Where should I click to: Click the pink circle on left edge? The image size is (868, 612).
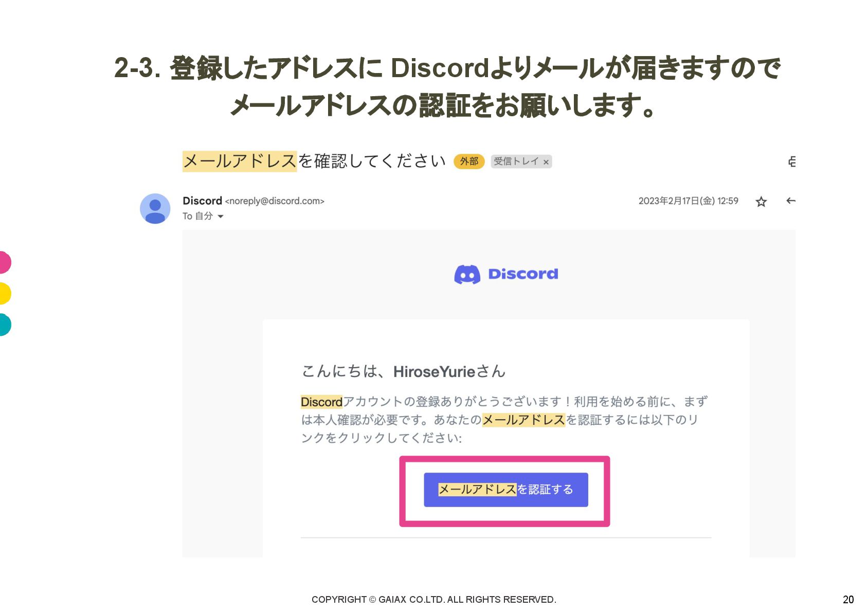[4, 262]
